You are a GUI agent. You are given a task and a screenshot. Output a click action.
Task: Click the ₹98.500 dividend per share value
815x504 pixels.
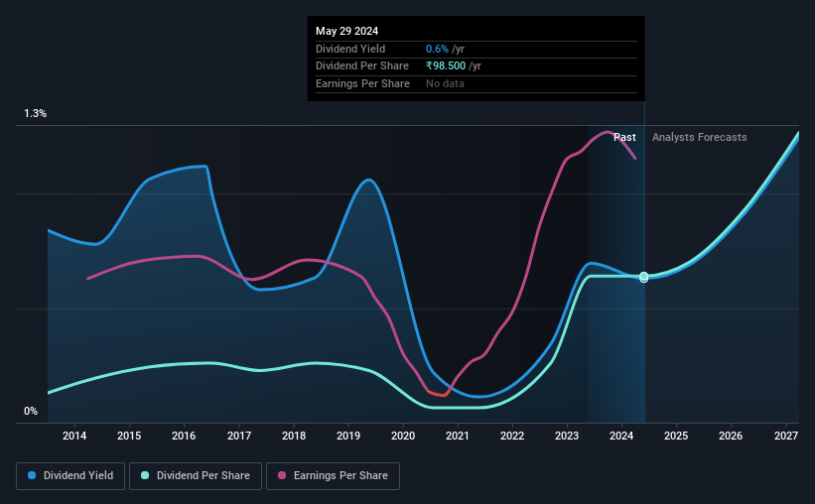point(446,66)
